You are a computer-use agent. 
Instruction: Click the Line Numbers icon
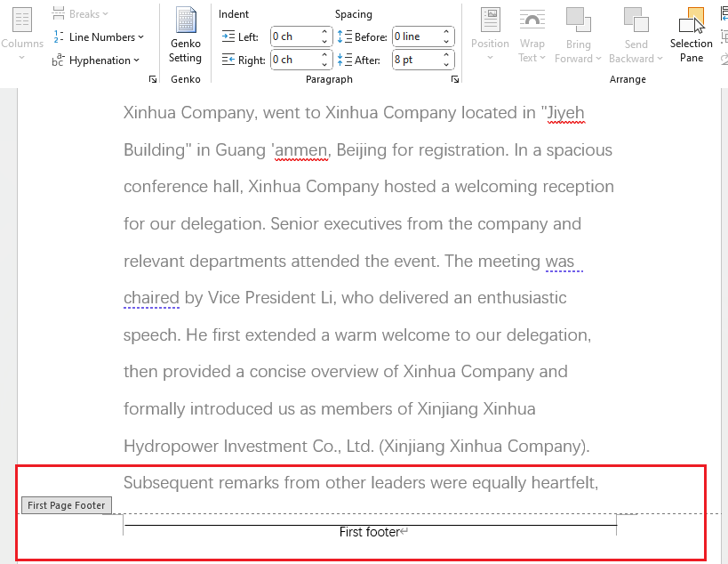click(x=58, y=36)
